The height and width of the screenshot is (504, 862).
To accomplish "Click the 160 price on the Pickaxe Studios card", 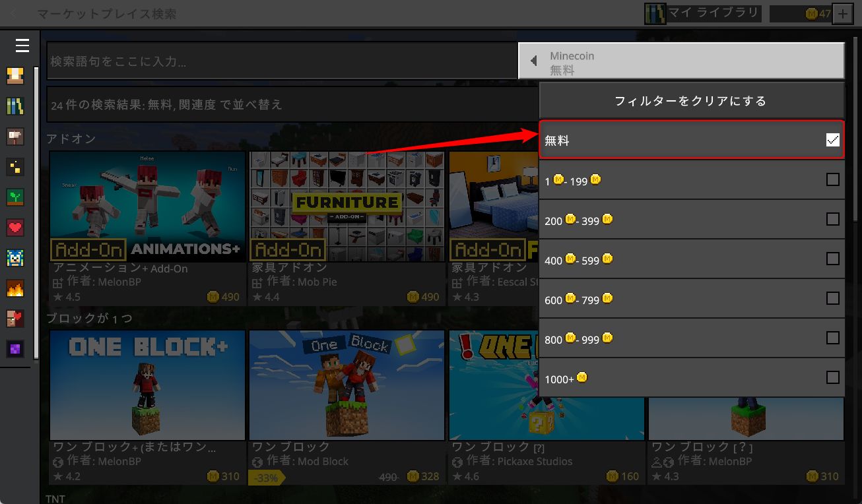I will coord(623,476).
